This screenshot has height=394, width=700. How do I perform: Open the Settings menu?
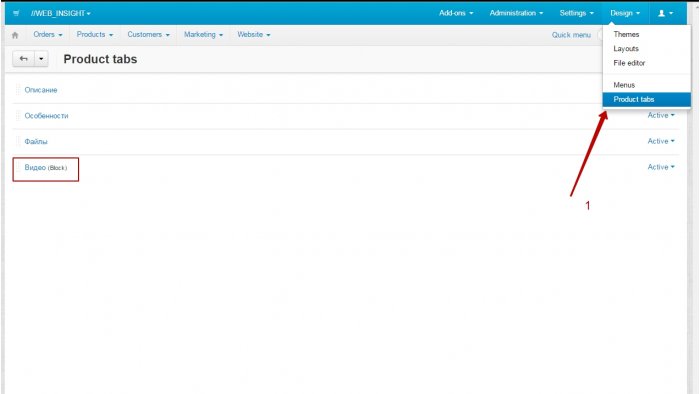point(576,13)
